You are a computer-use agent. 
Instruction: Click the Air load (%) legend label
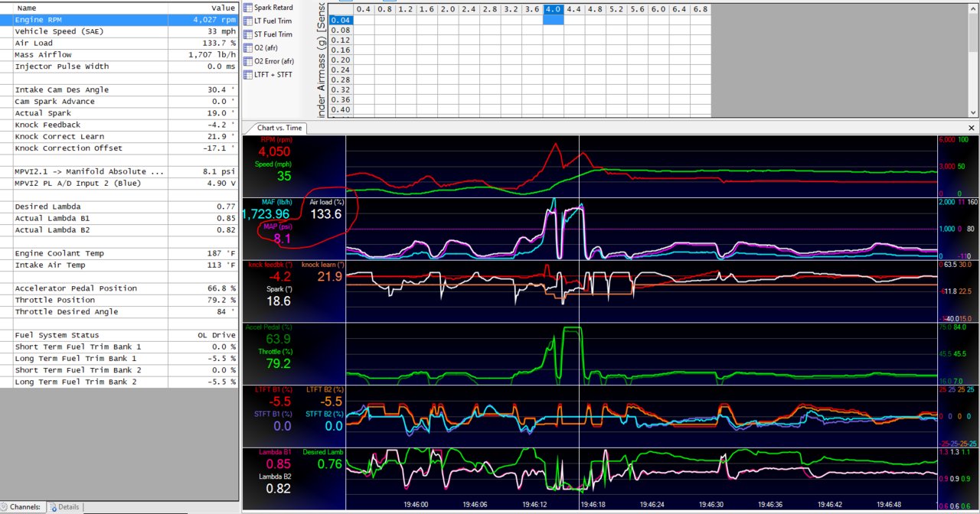pyautogui.click(x=327, y=202)
